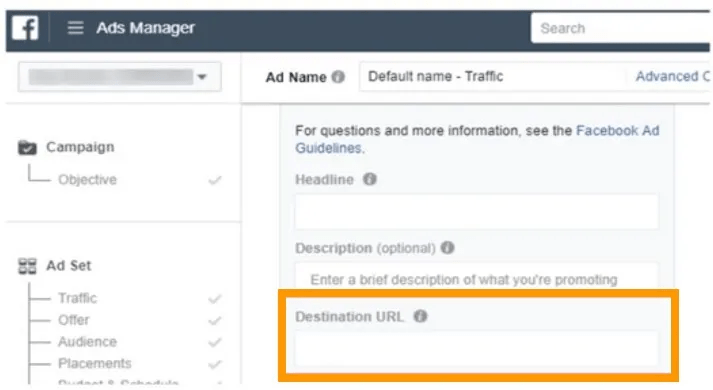Click the Destination URL label
The image size is (713, 390).
click(349, 316)
